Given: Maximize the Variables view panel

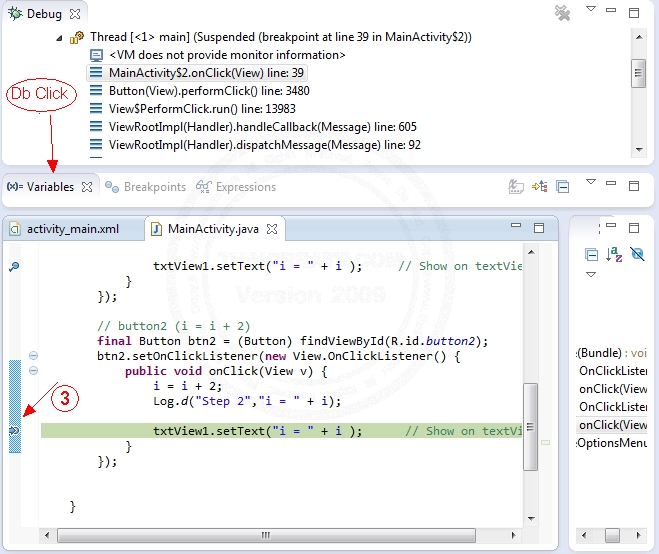Looking at the screenshot, I should (634, 186).
